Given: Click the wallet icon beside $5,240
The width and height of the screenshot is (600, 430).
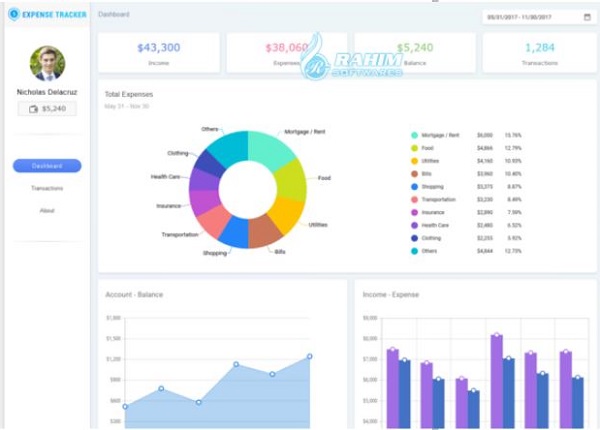Looking at the screenshot, I should [34, 109].
